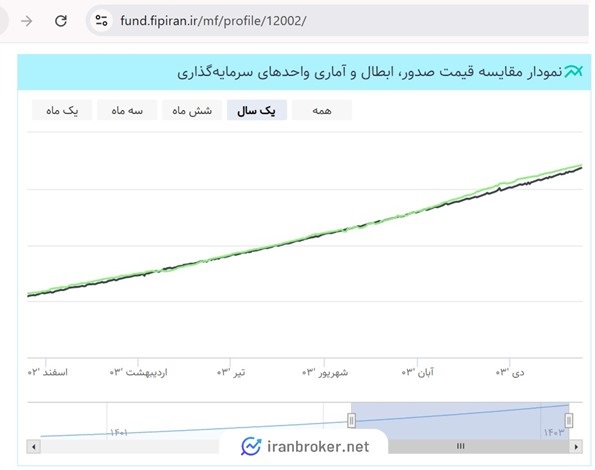Select the سه ماه range tab
The width and height of the screenshot is (595, 470).
pos(127,110)
